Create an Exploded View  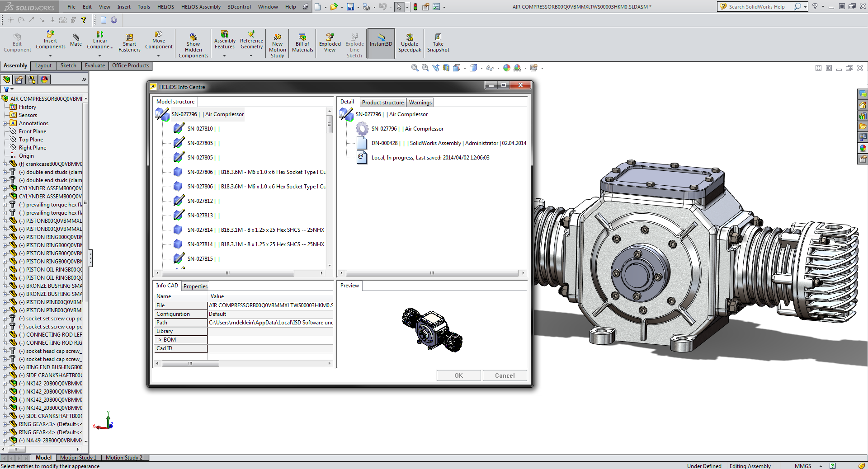pyautogui.click(x=330, y=43)
